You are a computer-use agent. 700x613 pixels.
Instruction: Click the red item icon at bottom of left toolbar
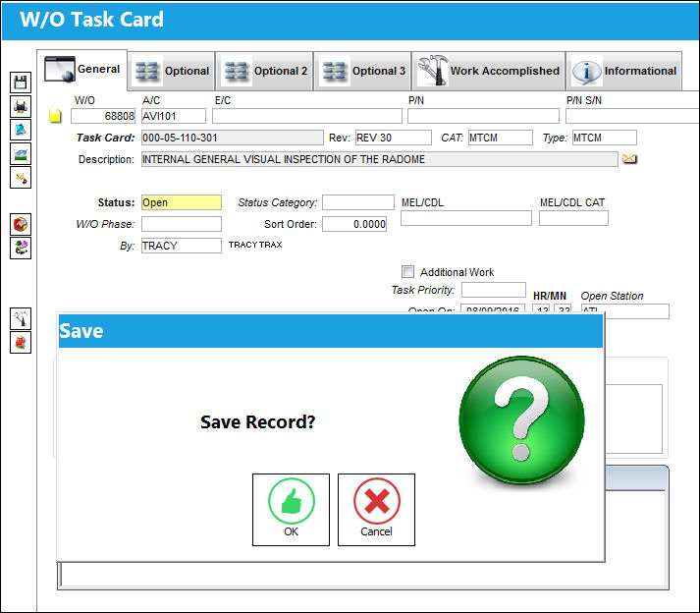(21, 342)
